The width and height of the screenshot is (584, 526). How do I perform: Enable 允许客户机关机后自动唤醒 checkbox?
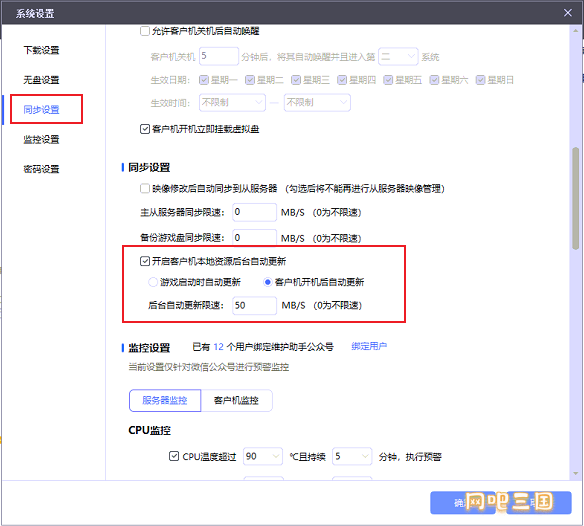145,31
